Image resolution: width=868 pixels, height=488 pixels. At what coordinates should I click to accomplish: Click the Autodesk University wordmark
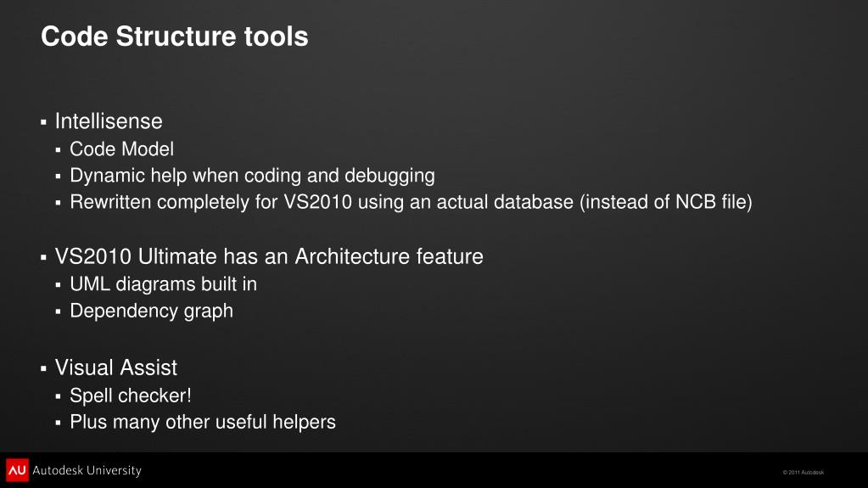pyautogui.click(x=87, y=470)
